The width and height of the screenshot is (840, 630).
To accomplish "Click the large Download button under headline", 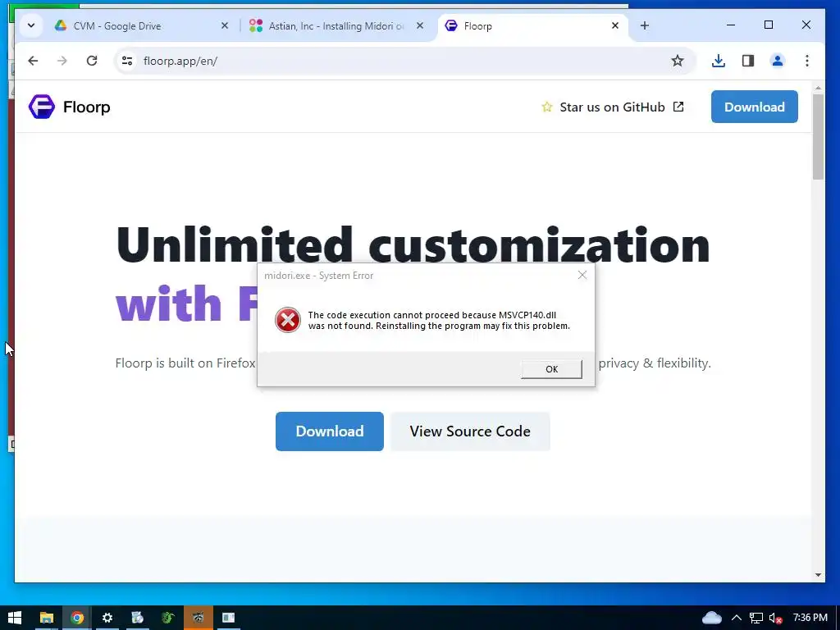I will (330, 431).
